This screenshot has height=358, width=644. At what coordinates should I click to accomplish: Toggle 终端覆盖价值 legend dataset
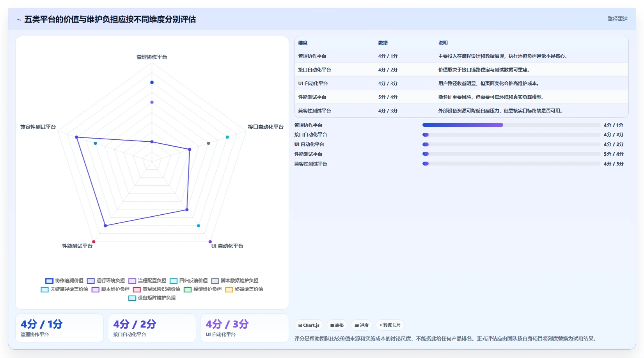click(x=244, y=289)
